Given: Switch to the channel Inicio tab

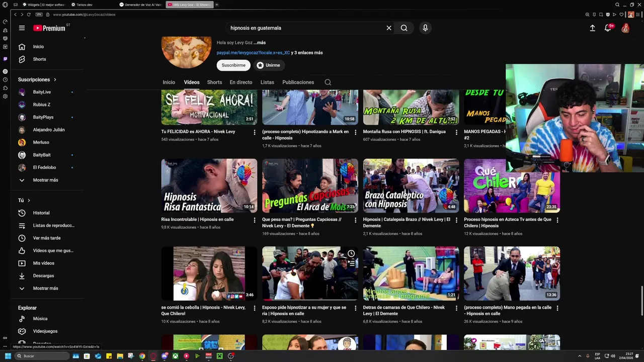Looking at the screenshot, I should point(169,82).
